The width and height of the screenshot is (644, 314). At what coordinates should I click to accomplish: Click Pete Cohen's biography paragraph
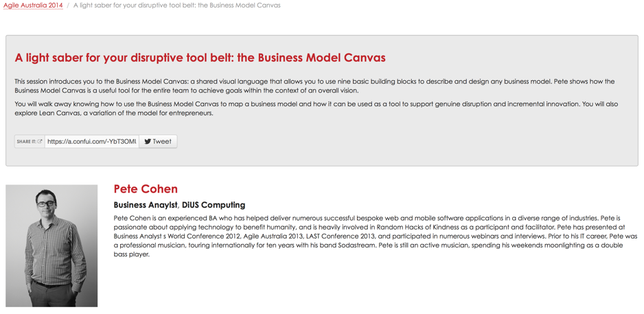click(374, 236)
